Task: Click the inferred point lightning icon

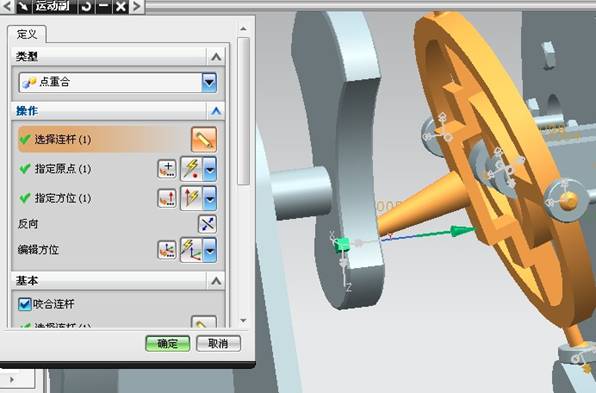Action: pyautogui.click(x=192, y=169)
